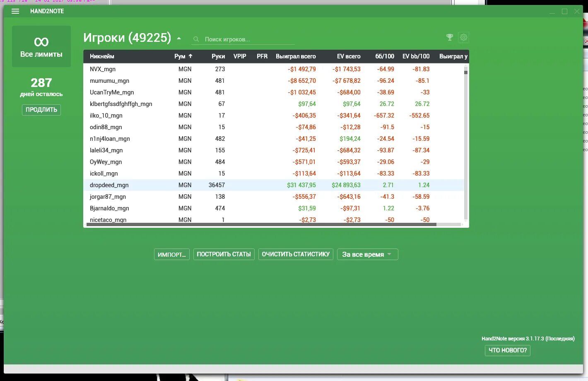Select player nicetaco_mgn
The height and width of the screenshot is (381, 588).
pyautogui.click(x=108, y=219)
